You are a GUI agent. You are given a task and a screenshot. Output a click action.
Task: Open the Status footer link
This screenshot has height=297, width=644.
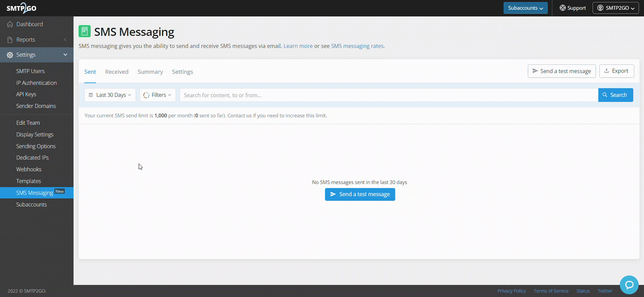click(583, 291)
